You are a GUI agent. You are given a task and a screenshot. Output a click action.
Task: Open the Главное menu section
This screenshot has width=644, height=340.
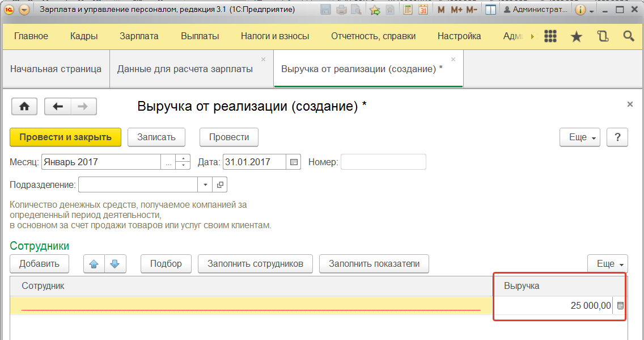31,36
